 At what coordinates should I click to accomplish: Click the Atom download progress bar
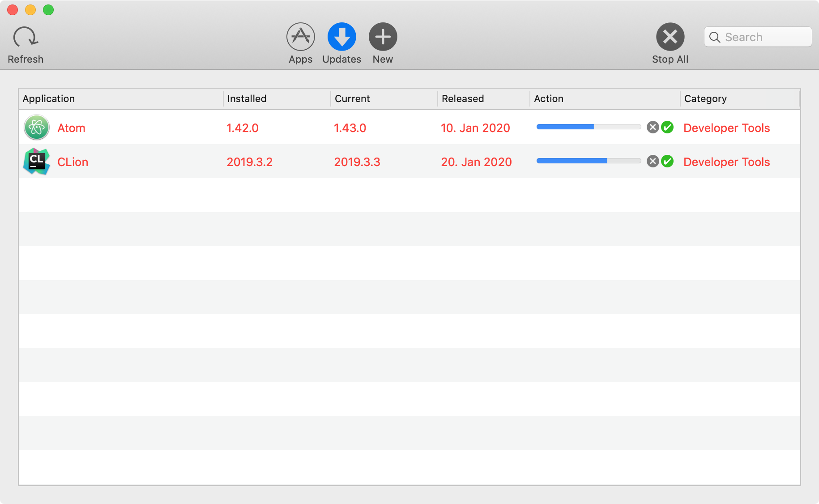click(x=589, y=127)
